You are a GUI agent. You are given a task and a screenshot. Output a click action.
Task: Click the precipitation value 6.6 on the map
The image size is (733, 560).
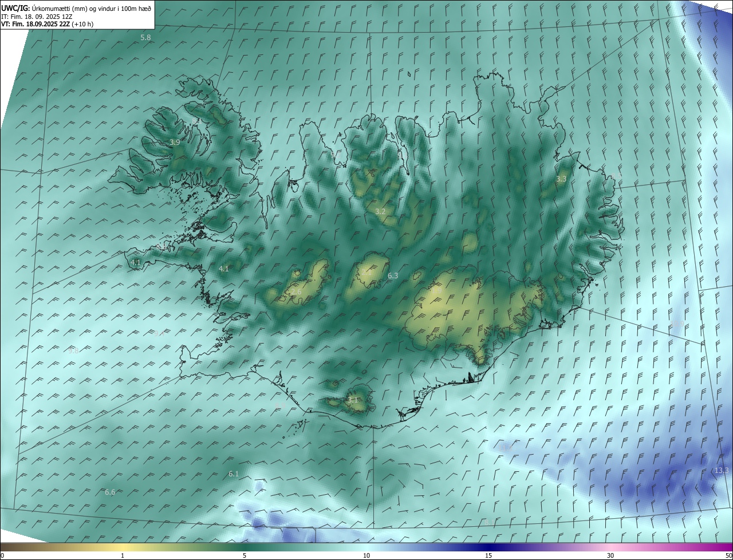tap(110, 492)
